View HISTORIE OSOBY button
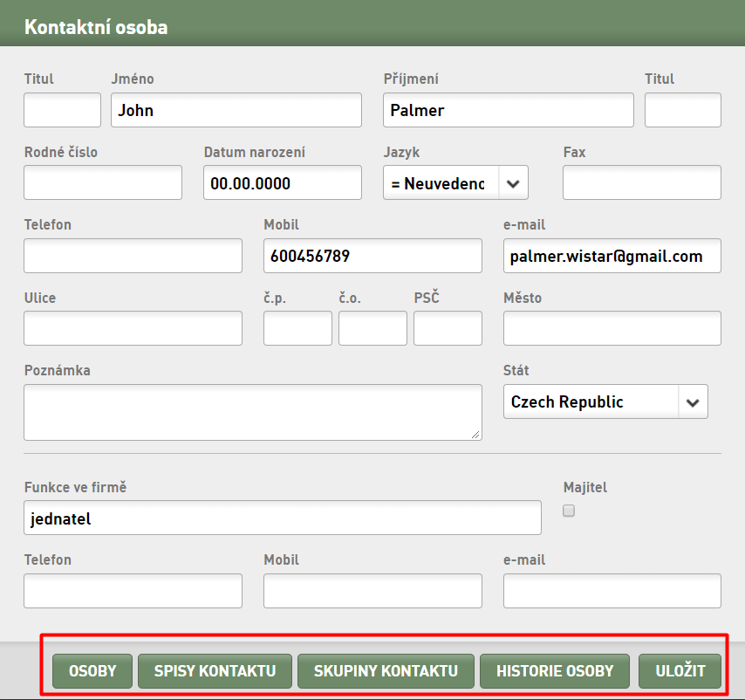This screenshot has height=700, width=745. pyautogui.click(x=555, y=671)
